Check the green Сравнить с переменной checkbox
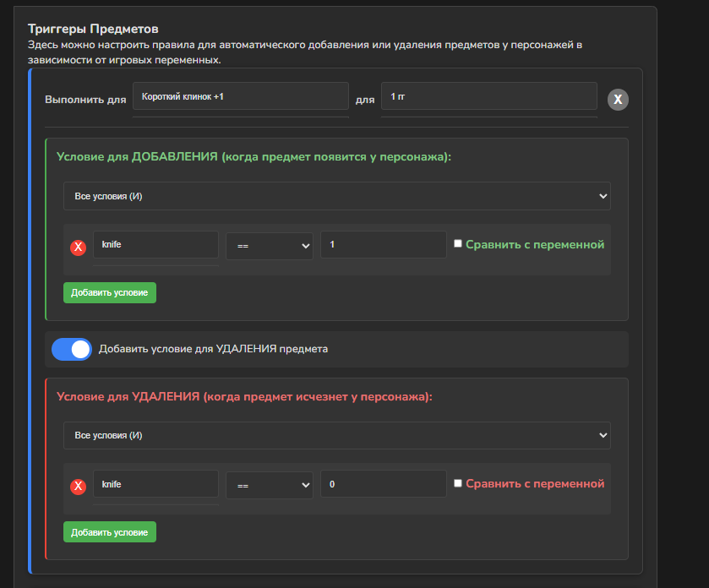 [458, 244]
